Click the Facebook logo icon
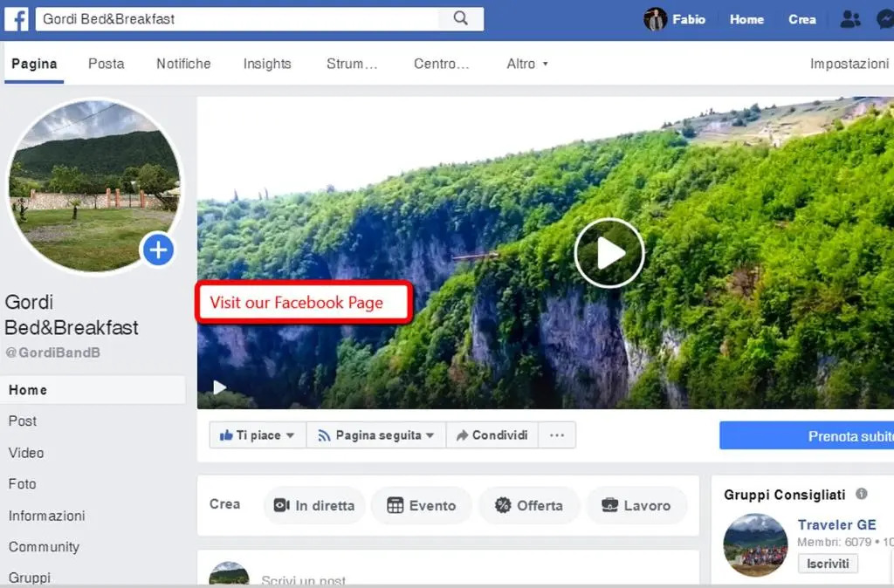Screen dimensions: 894x588 click(x=17, y=19)
